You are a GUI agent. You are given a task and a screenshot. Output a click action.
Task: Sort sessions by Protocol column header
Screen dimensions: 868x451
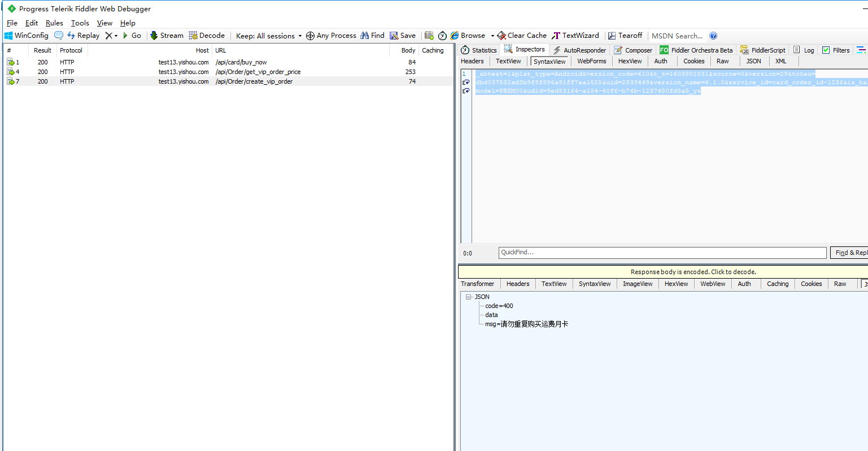coord(72,50)
